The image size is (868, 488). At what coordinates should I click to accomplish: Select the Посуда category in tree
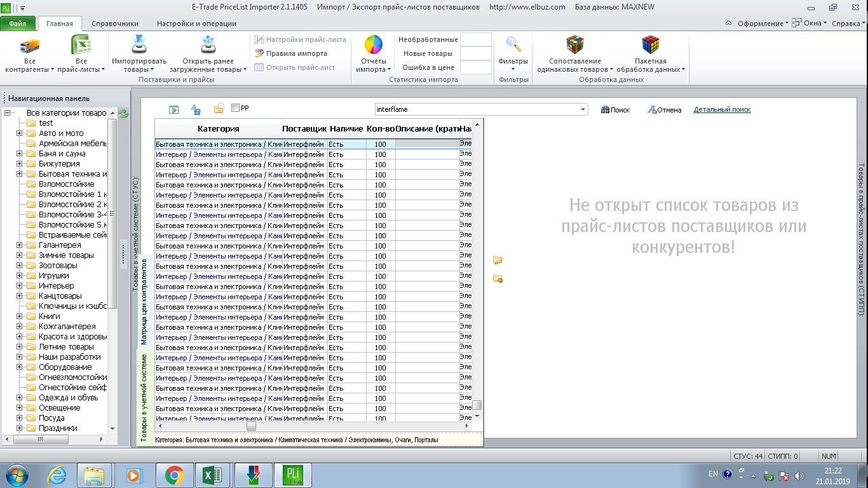coord(51,418)
